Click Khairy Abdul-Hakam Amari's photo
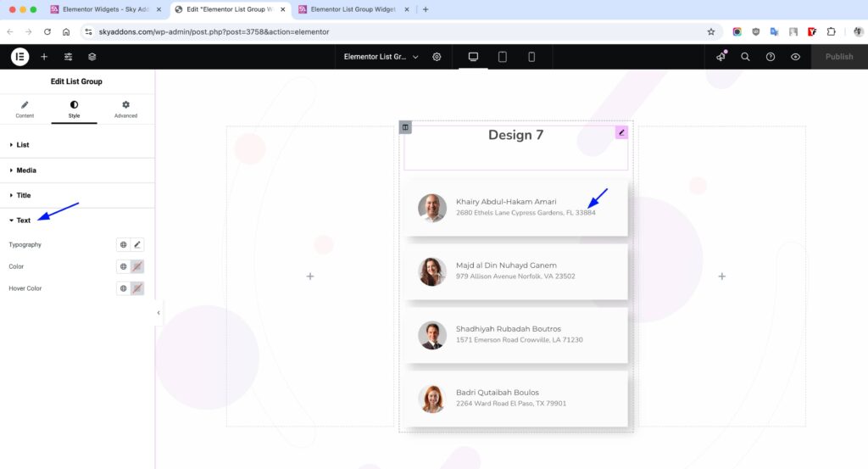This screenshot has height=469, width=868. (x=431, y=208)
